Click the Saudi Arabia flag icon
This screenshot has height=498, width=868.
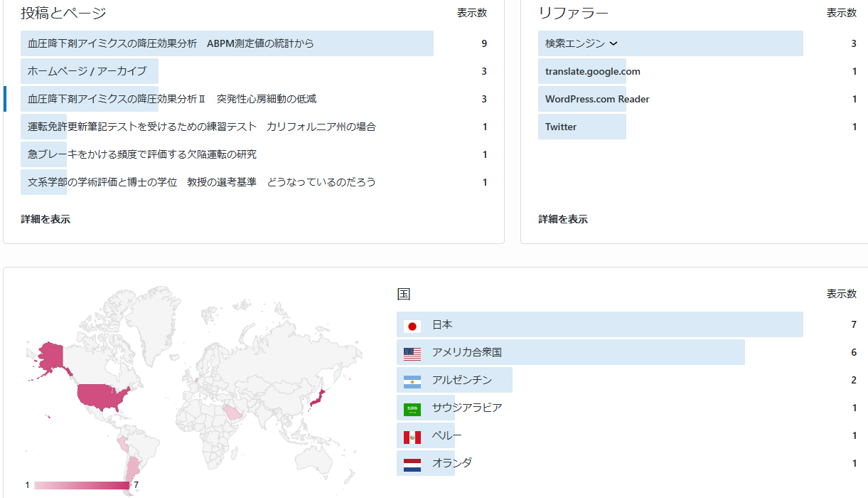click(412, 409)
